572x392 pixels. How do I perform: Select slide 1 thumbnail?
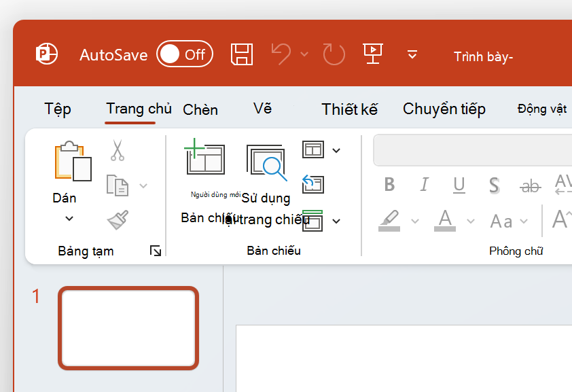tap(128, 328)
